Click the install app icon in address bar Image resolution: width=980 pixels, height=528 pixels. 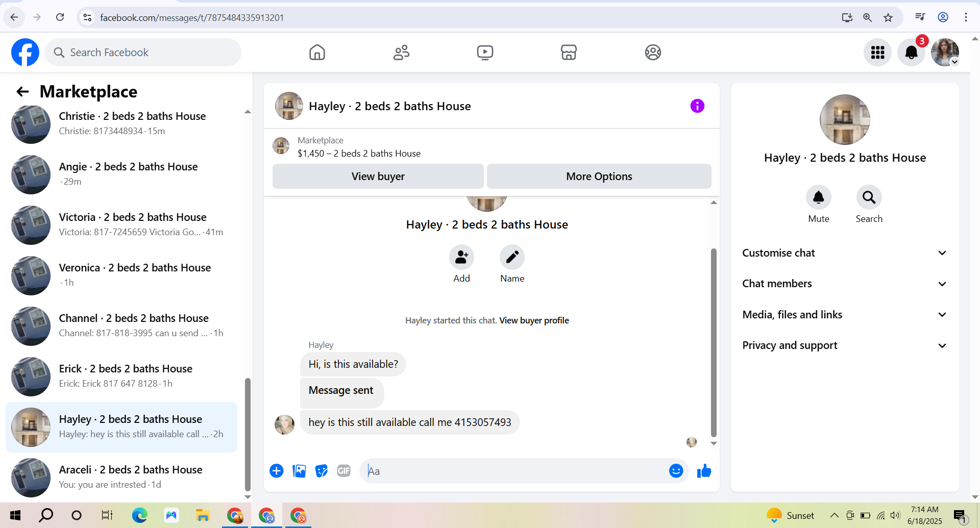pyautogui.click(x=847, y=17)
